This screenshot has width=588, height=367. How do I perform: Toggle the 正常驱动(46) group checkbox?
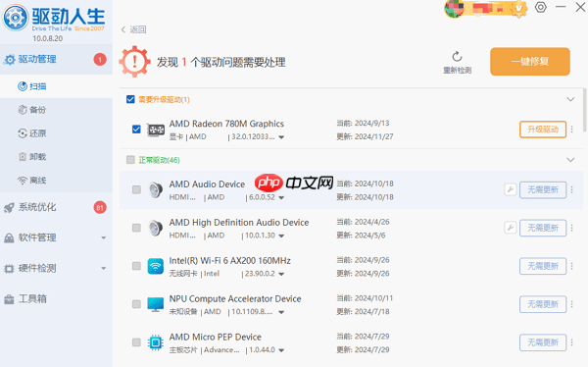[x=130, y=160]
